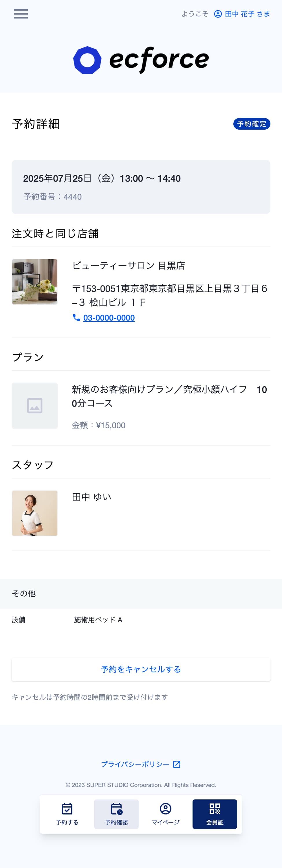Select the staff photo of 田中 ゆい
Screen dimensions: 282x868
34,513
